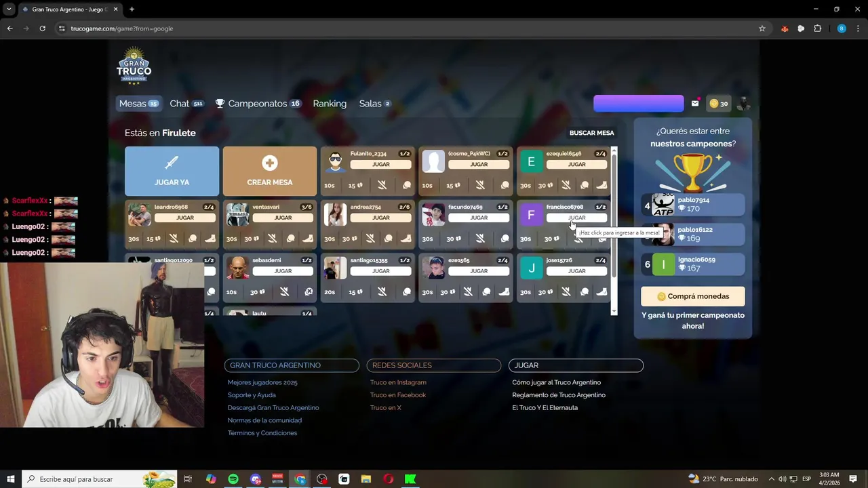Join Fulanito_2334's table with Jugar
Viewport: 868px width, 488px height.
click(380, 165)
